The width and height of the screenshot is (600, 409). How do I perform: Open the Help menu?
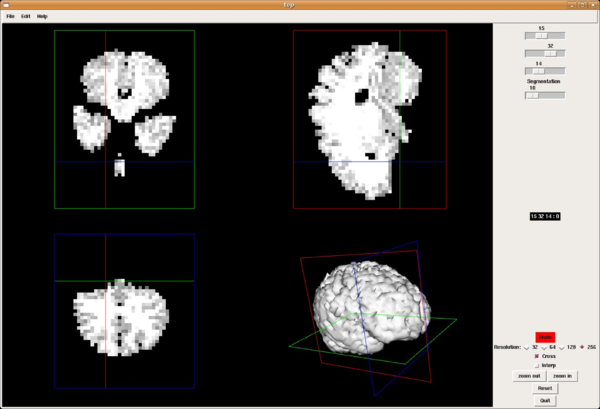pos(42,17)
